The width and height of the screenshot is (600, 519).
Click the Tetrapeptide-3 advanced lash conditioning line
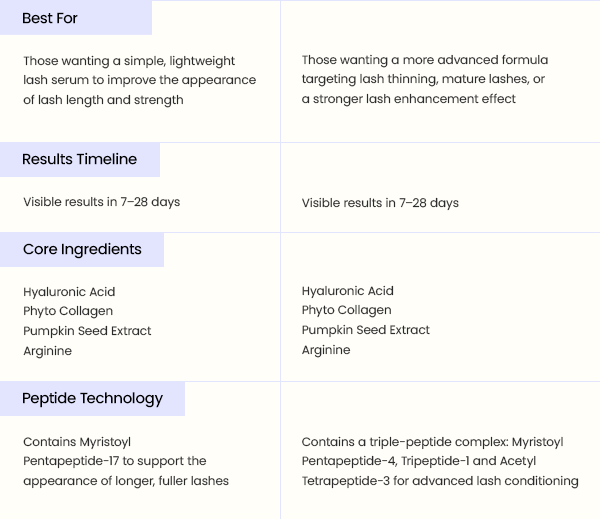(440, 481)
